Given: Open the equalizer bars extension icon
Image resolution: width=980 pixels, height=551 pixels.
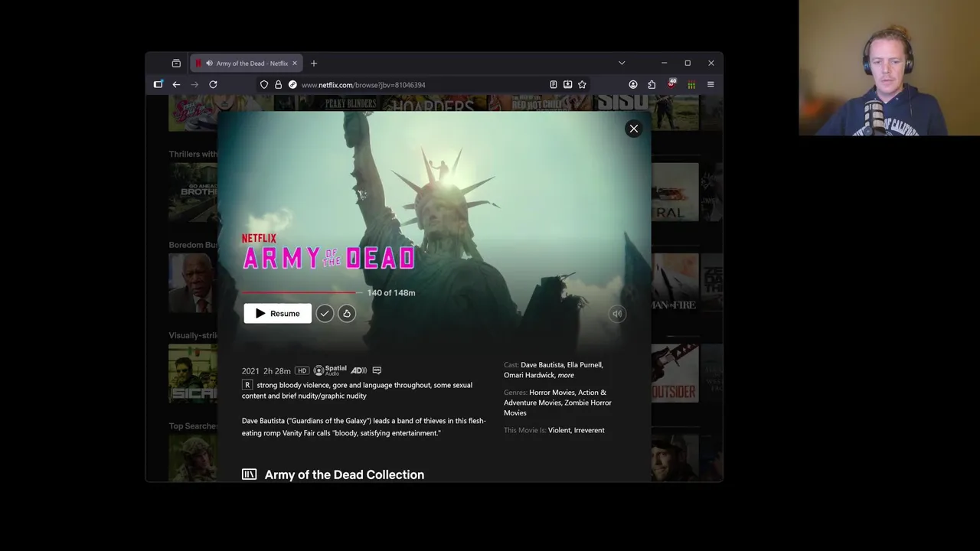Looking at the screenshot, I should (691, 84).
